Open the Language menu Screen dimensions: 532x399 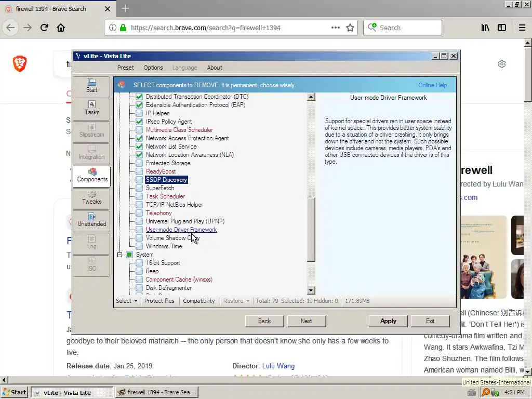[x=184, y=68]
